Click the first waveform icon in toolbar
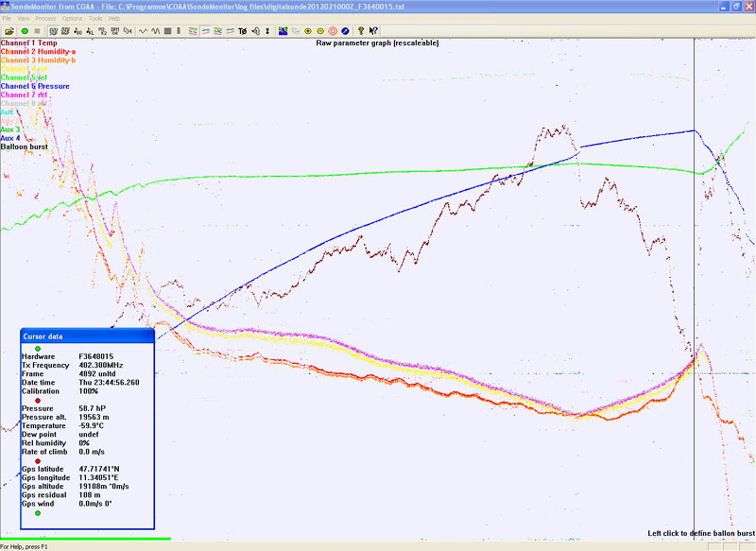The height and width of the screenshot is (551, 756). (x=144, y=30)
